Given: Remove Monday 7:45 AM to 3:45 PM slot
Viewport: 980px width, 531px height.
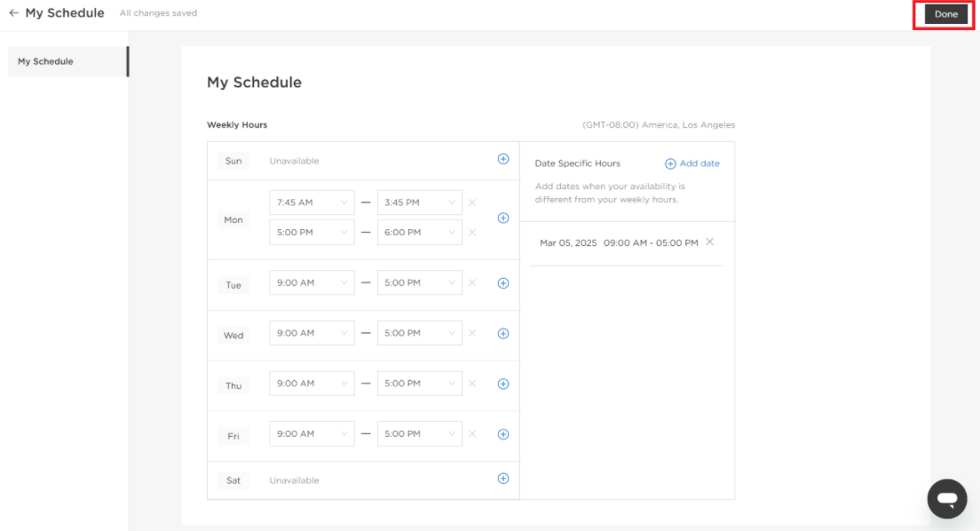Looking at the screenshot, I should point(472,202).
